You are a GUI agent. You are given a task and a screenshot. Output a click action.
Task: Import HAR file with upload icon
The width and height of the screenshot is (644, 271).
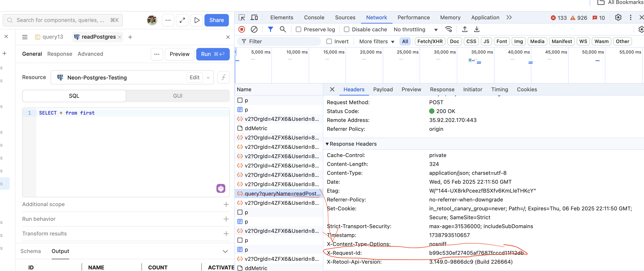point(465,29)
